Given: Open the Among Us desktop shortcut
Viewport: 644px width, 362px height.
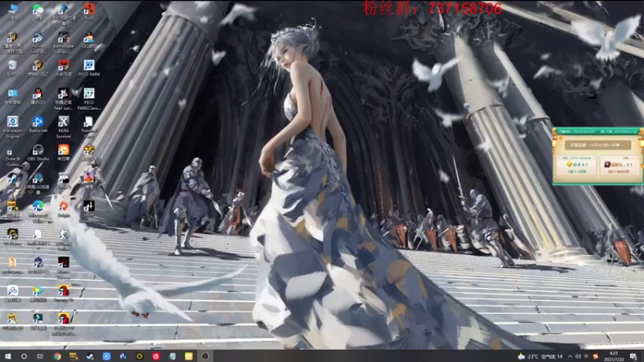Looking at the screenshot, I should [64, 294].
